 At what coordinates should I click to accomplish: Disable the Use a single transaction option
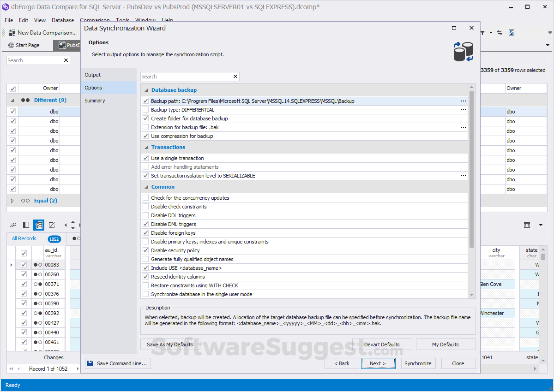click(x=145, y=158)
